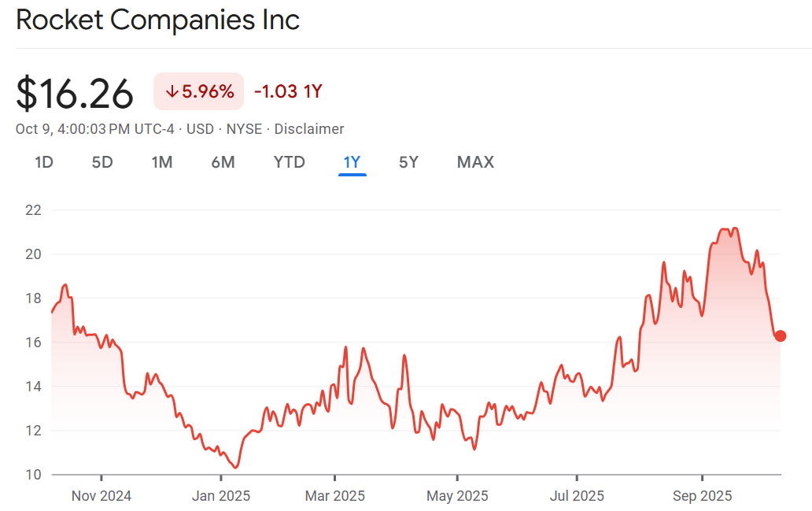Click the Jan 2025 axis label
The width and height of the screenshot is (812, 511).
pyautogui.click(x=221, y=496)
